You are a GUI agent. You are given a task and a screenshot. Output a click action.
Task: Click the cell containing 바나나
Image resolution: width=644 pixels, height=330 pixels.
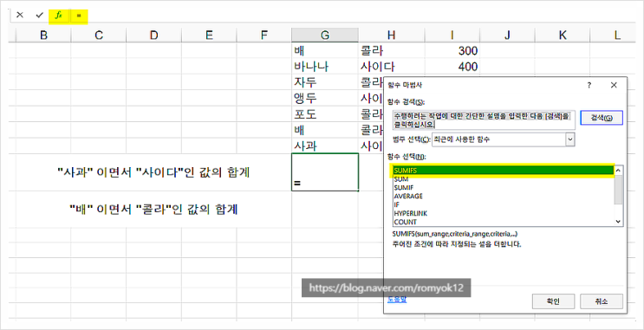(x=325, y=67)
